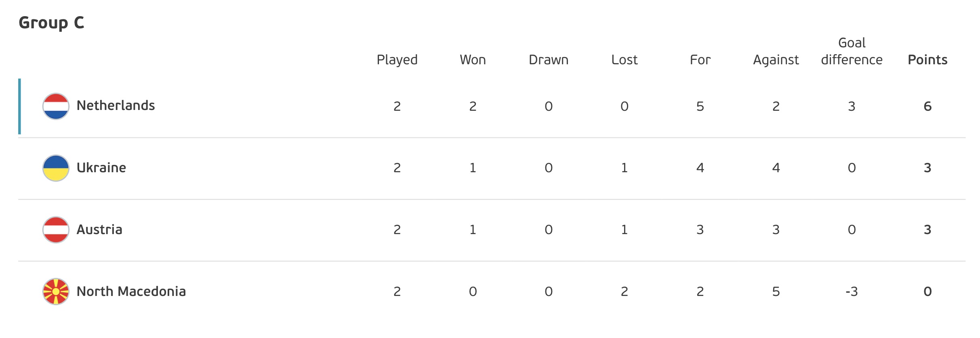Click the Drawn column header

pos(549,60)
